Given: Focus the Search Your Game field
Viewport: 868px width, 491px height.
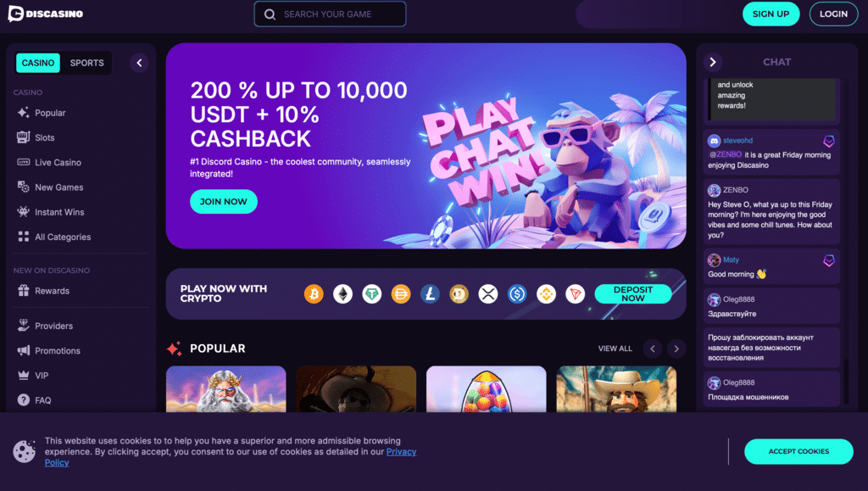Looking at the screenshot, I should pos(330,14).
